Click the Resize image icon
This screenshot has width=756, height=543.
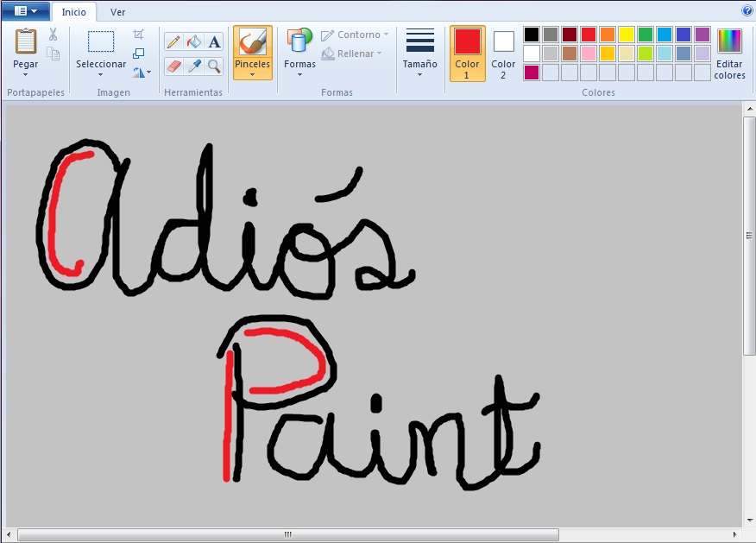(138, 54)
